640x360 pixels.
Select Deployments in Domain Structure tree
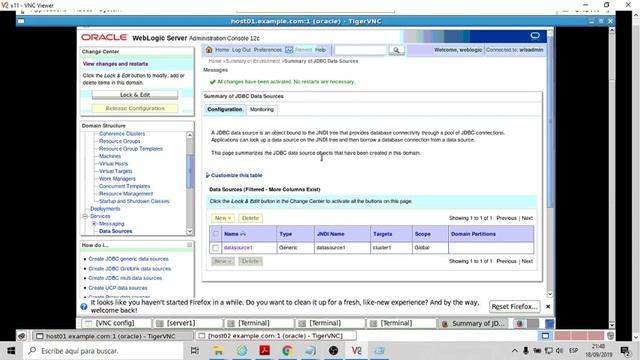pos(105,209)
